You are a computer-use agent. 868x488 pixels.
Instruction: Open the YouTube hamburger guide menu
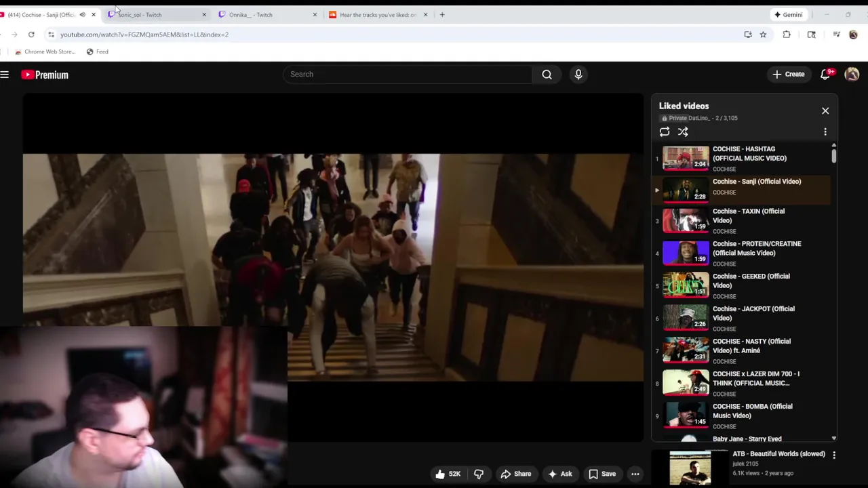(5, 75)
